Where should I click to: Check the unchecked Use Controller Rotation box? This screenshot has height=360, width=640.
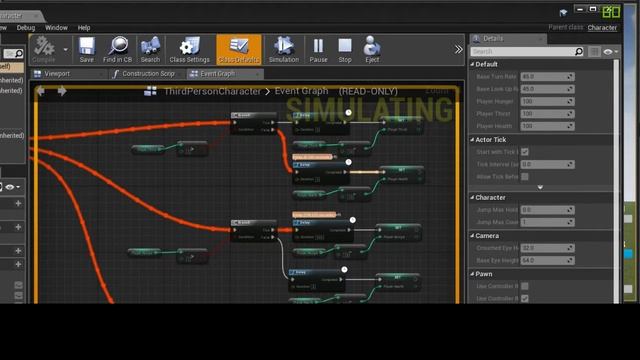pos(525,286)
